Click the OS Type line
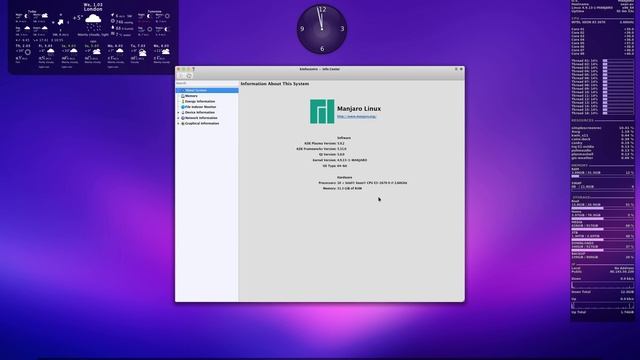The image size is (640, 360). pyautogui.click(x=335, y=166)
